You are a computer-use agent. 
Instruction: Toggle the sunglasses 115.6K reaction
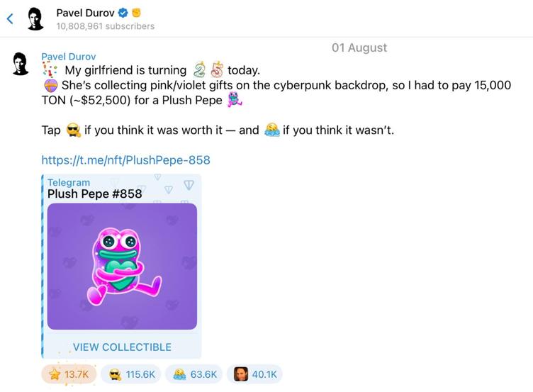(131, 374)
